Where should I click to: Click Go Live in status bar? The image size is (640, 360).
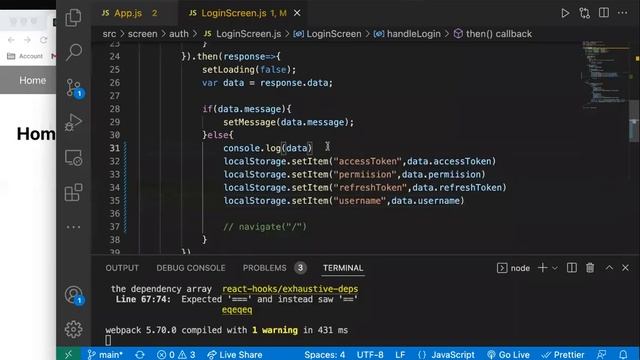click(x=508, y=355)
